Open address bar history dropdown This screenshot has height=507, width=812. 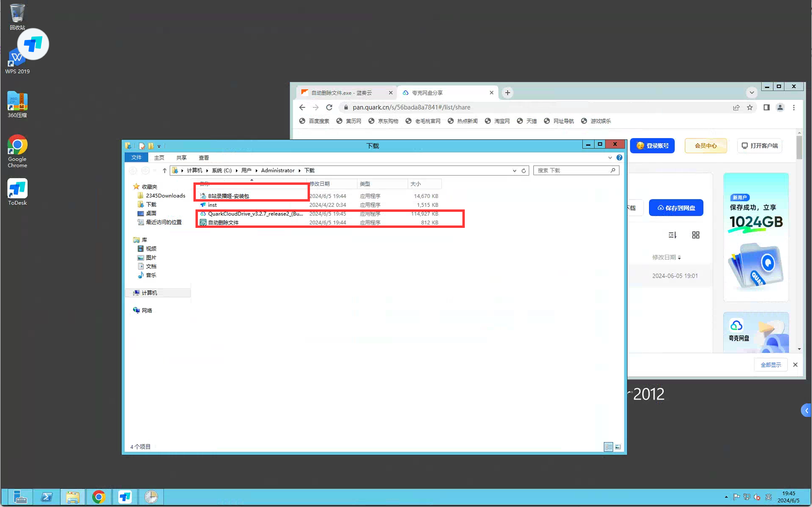coord(514,170)
